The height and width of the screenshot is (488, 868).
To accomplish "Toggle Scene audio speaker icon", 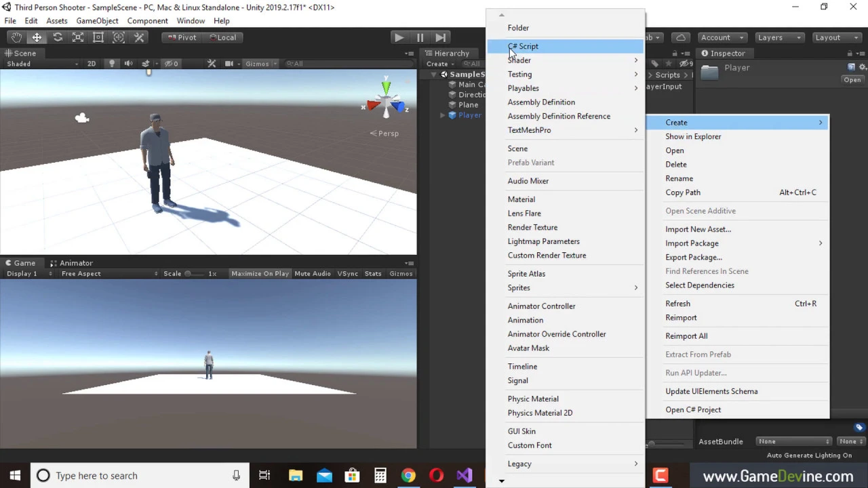I will 128,64.
